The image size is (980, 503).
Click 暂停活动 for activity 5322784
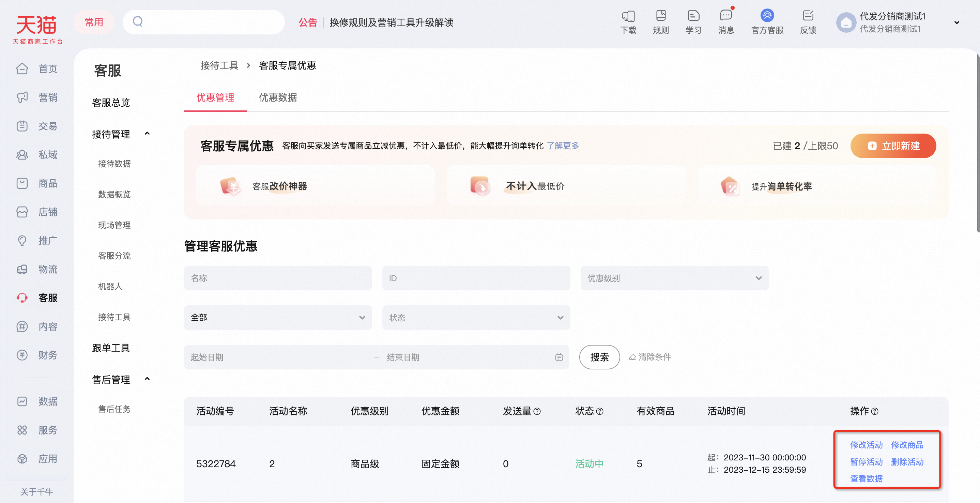point(866,462)
